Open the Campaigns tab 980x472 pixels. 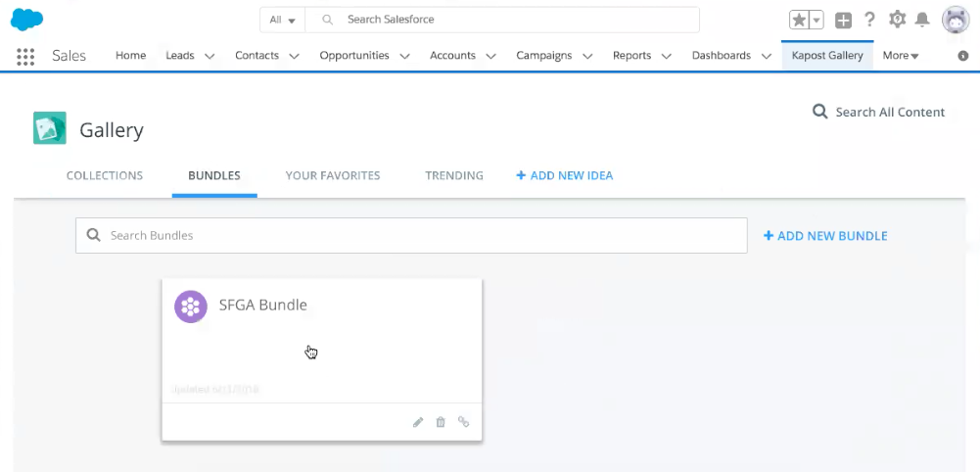pos(543,56)
